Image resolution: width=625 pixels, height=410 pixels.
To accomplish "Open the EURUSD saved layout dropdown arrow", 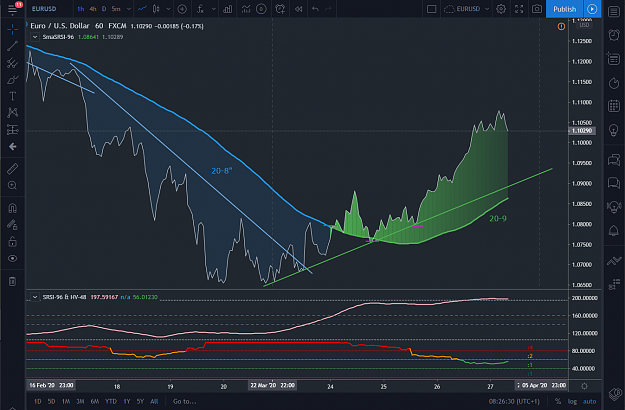I will (x=487, y=9).
